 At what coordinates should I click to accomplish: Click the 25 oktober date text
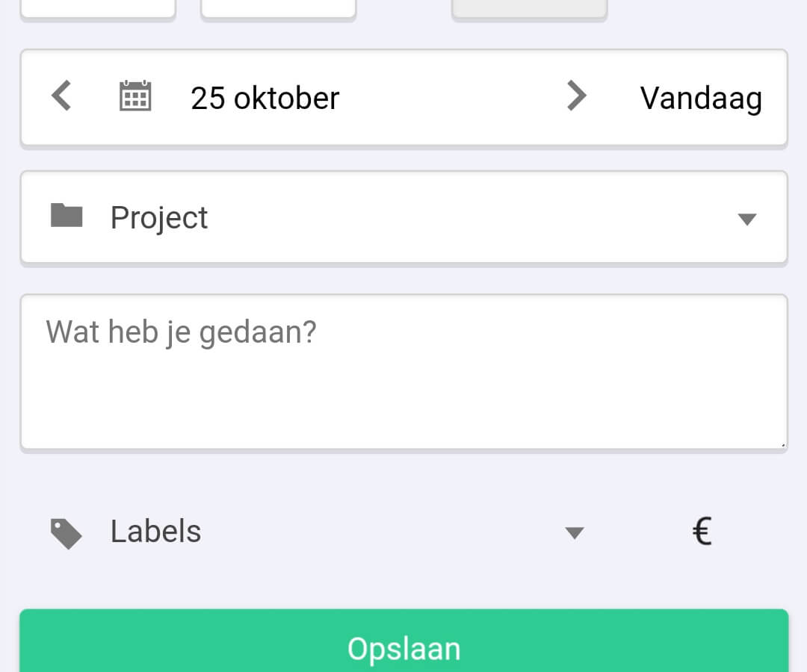point(265,99)
